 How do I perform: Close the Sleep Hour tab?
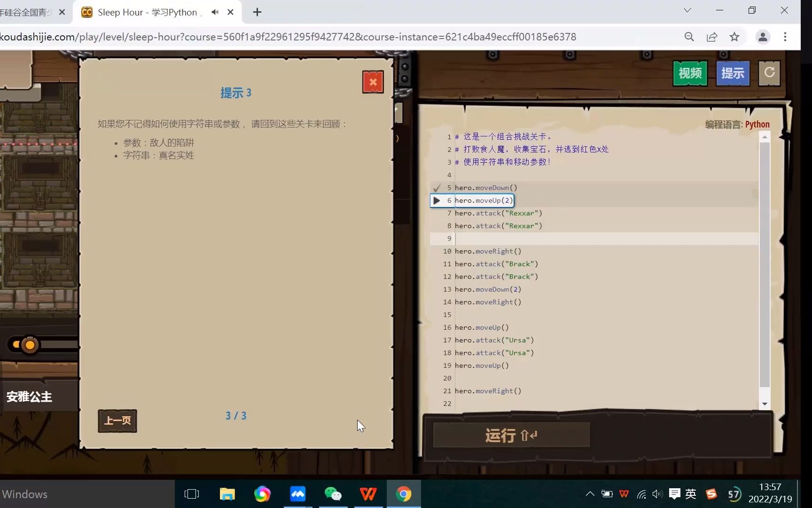point(230,12)
